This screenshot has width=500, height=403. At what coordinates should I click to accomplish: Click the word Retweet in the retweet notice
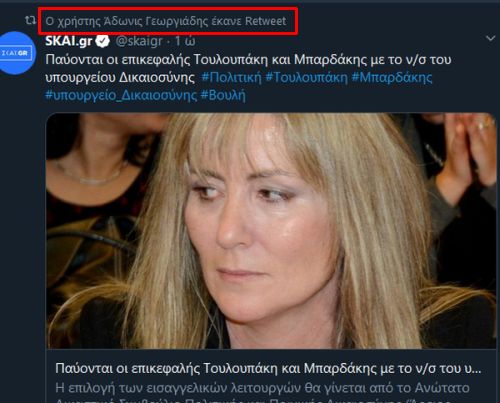click(266, 21)
